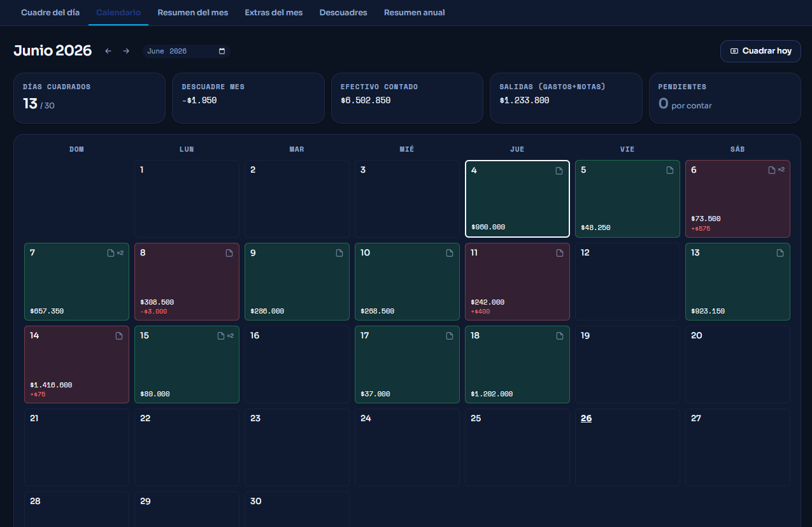Viewport: 812px width, 527px height.
Task: Click the +$400 discrepancy on day 11
Action: pyautogui.click(x=481, y=311)
